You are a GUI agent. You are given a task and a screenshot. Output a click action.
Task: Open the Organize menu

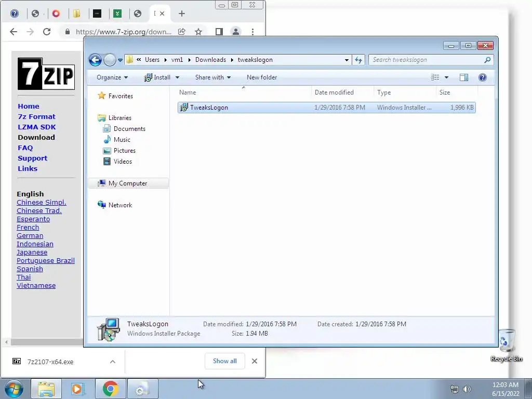112,77
